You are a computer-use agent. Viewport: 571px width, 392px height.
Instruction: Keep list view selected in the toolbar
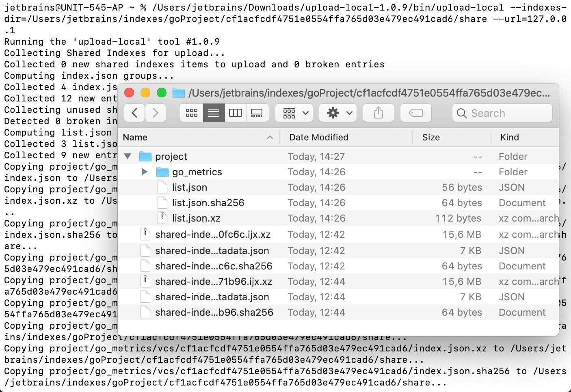214,113
